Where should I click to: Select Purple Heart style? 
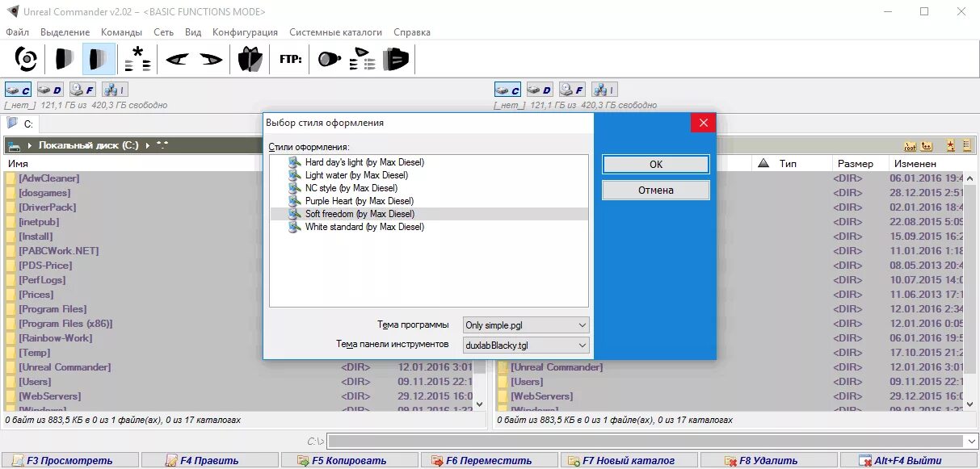(360, 201)
